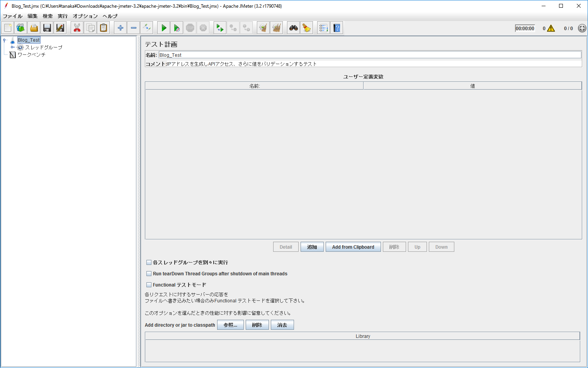Screen dimensions: 588x368
Task: Open Search with binoculars icon
Action: [294, 28]
